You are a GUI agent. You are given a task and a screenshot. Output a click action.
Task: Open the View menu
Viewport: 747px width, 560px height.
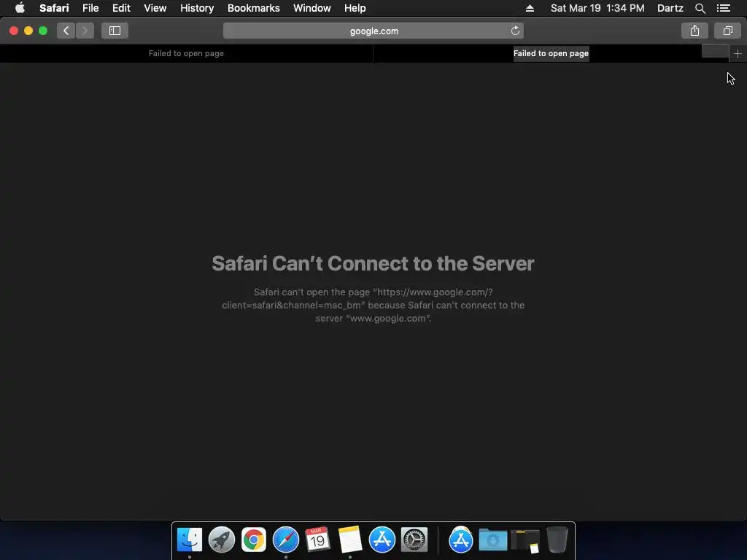pyautogui.click(x=155, y=8)
